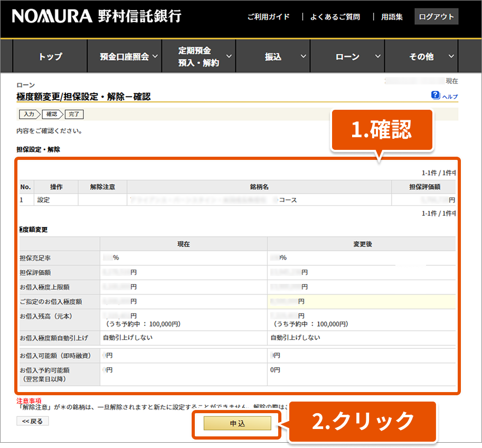
Task: Go back with the <<戻る button
Action: pyautogui.click(x=33, y=421)
